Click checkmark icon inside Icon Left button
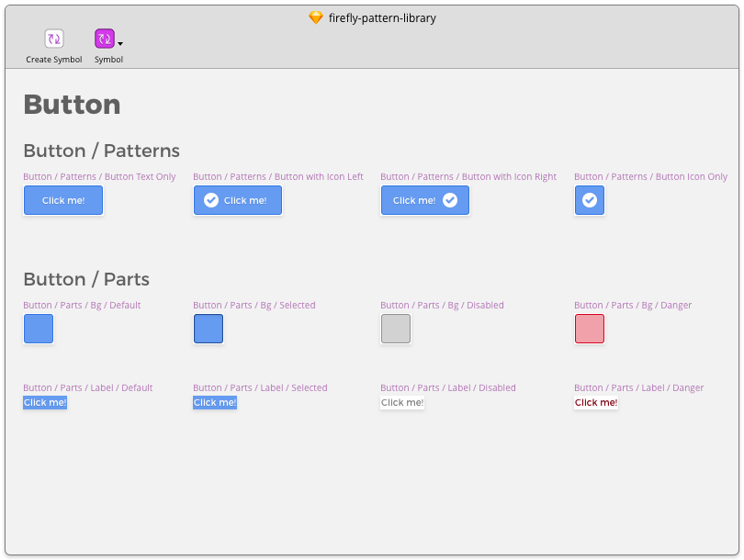Viewport: 744px width, 560px height. pos(211,200)
